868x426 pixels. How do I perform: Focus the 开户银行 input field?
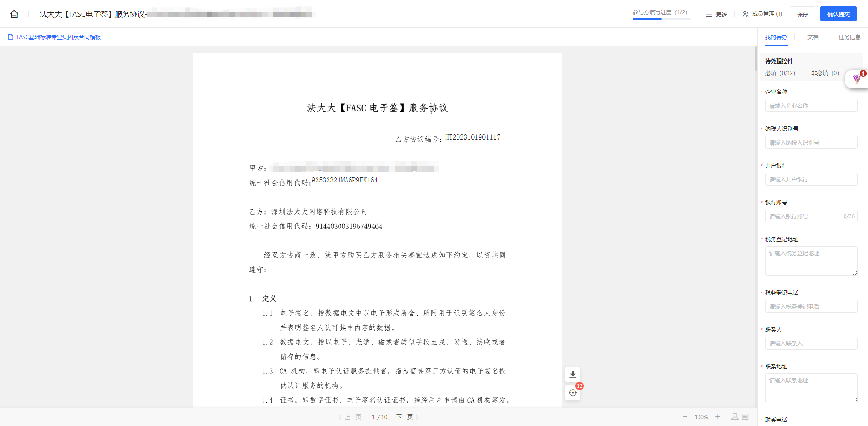(x=811, y=179)
